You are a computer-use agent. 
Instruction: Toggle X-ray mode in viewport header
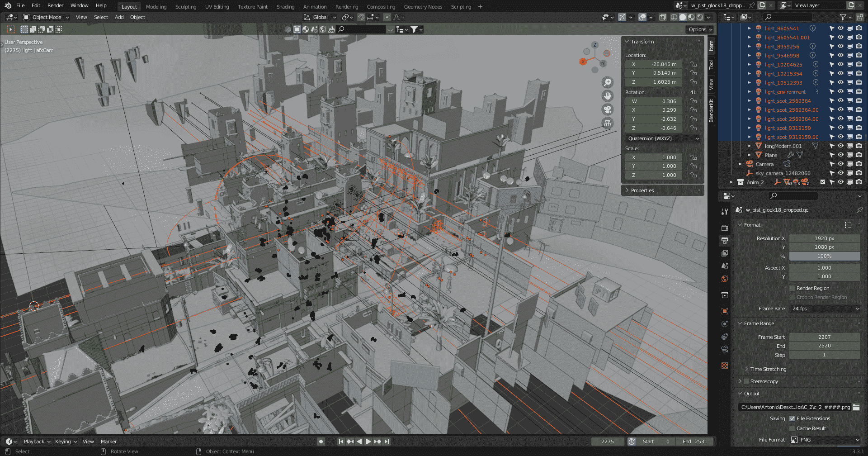pyautogui.click(x=662, y=17)
